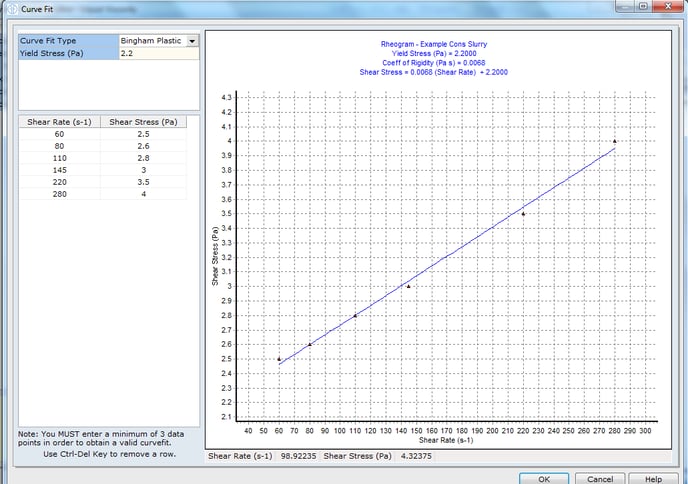688x484 pixels.
Task: Click the shear rate cell showing 145
Action: coord(59,171)
